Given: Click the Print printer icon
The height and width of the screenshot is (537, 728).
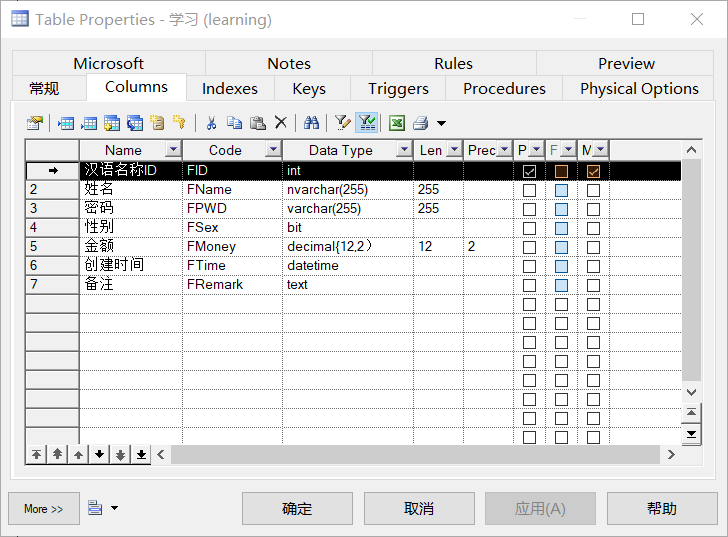Looking at the screenshot, I should click(421, 123).
